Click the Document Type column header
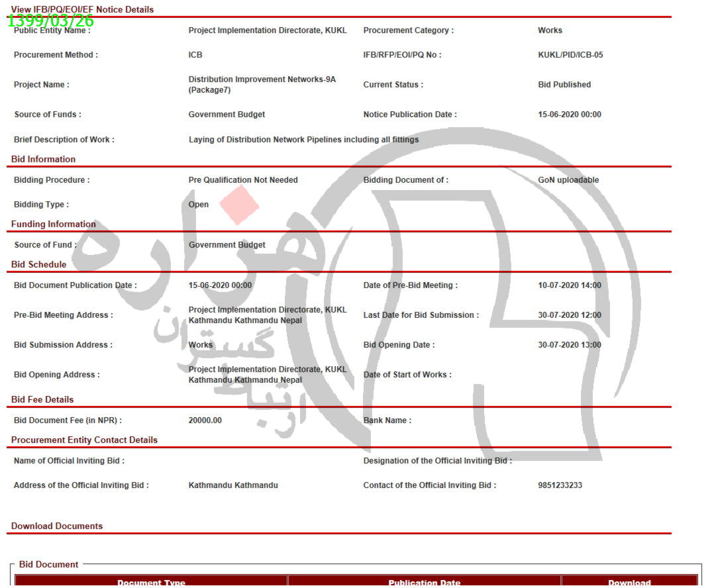The height and width of the screenshot is (588, 712). [x=151, y=583]
